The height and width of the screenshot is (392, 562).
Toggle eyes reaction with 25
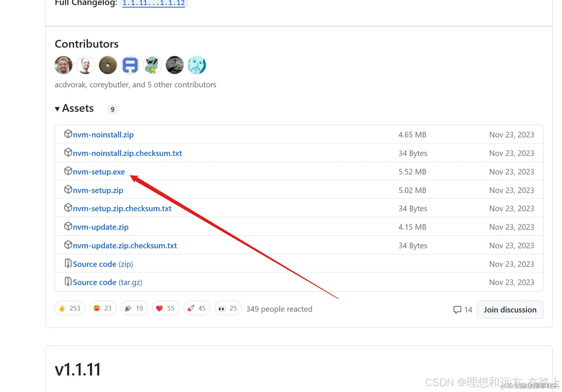(x=228, y=308)
